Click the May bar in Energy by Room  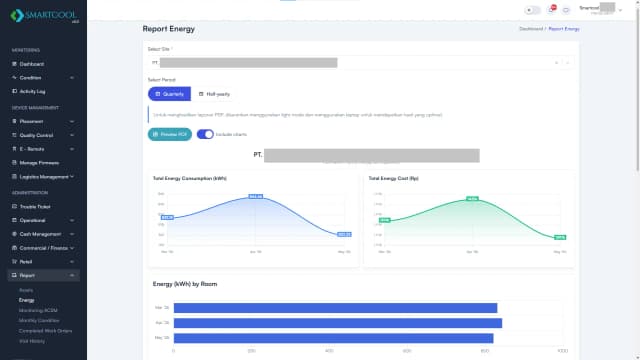333,338
